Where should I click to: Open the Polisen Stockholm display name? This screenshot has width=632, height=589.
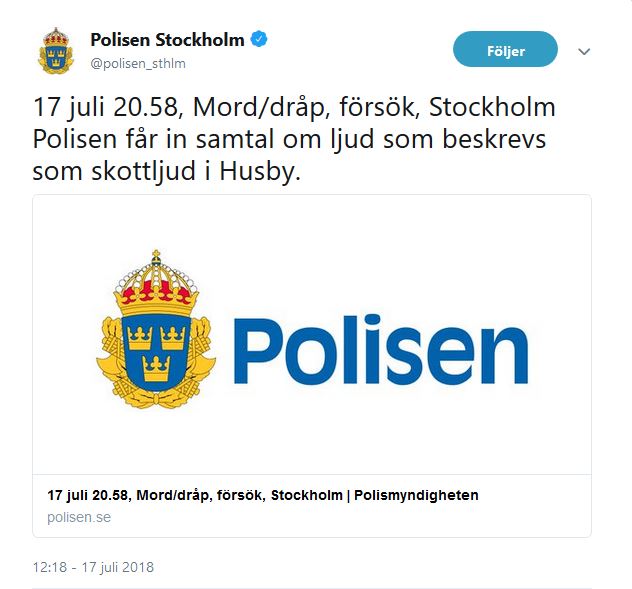click(x=167, y=40)
